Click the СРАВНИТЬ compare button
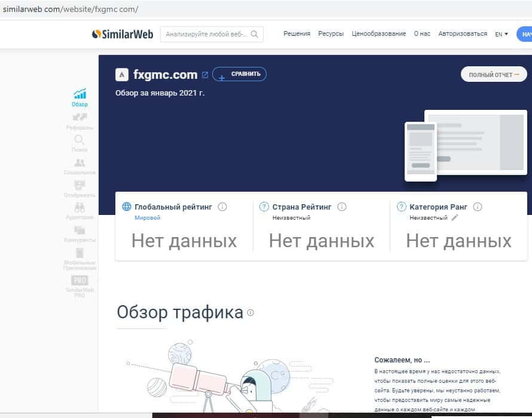532x418 pixels. [x=239, y=74]
